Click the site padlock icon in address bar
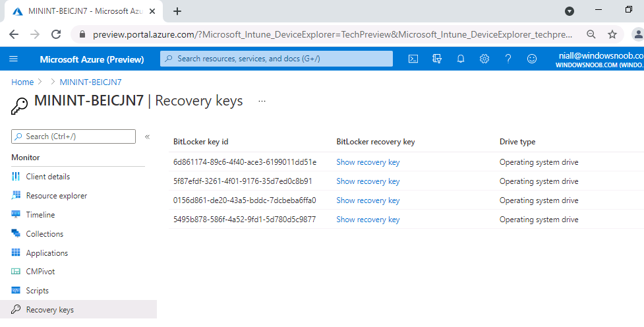 [x=82, y=34]
